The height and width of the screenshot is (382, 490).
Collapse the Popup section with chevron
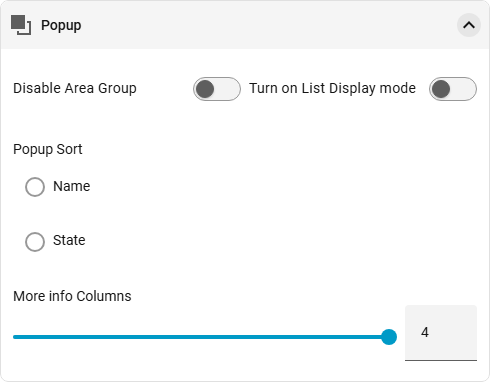click(x=469, y=25)
